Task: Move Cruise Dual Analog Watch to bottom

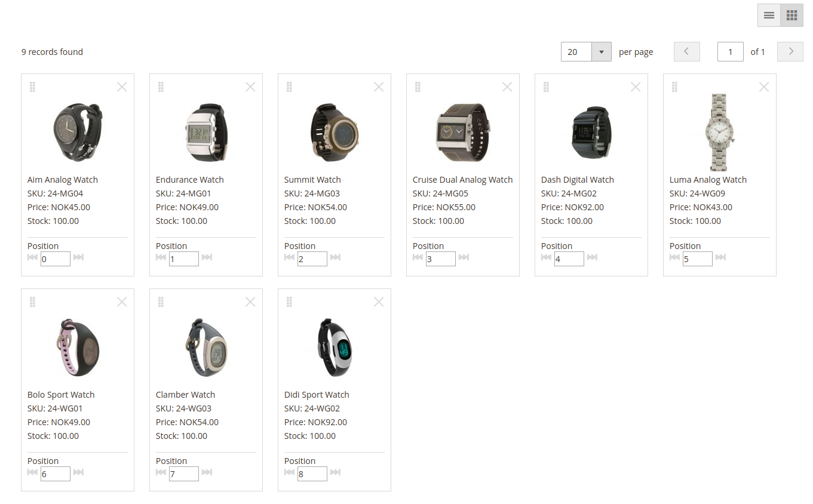Action: tap(464, 257)
